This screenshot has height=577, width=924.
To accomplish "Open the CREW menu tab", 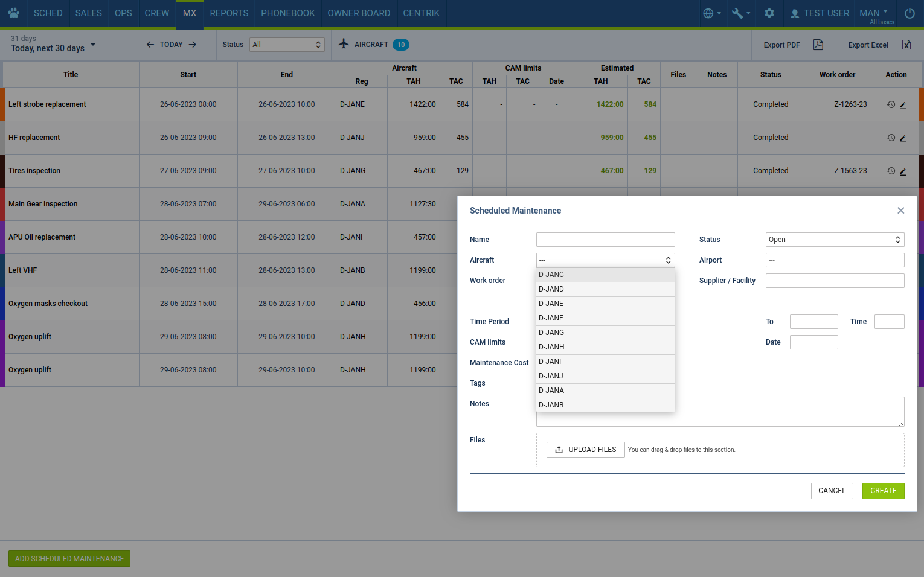I will tap(156, 13).
